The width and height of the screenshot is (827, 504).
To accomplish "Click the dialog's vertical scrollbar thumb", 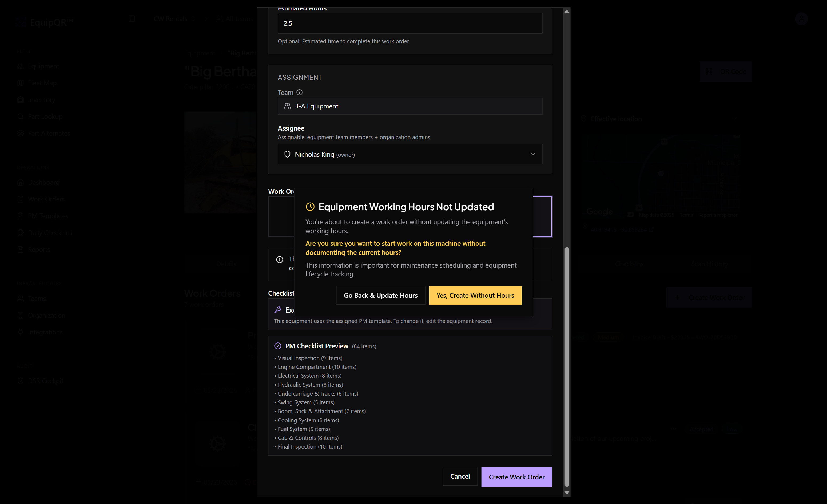I will tap(567, 367).
